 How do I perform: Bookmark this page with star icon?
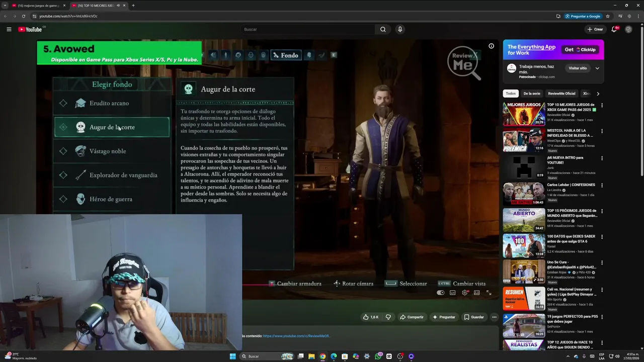click(x=608, y=16)
